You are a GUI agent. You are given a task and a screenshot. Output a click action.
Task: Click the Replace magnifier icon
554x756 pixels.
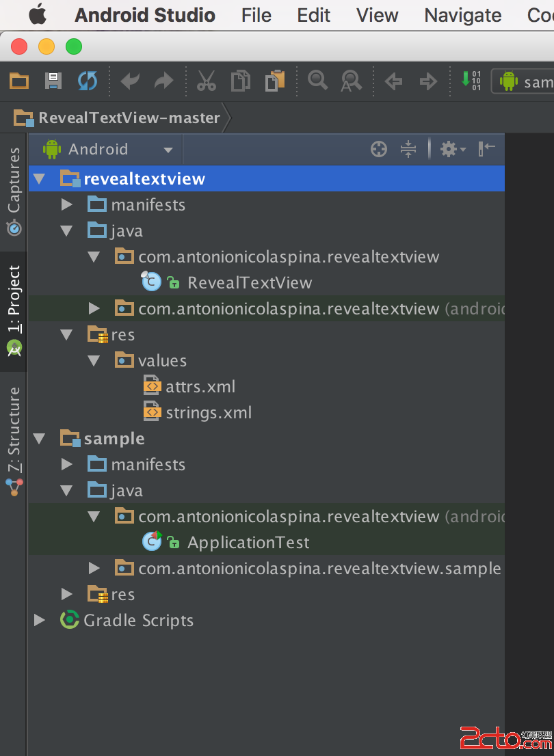(352, 81)
